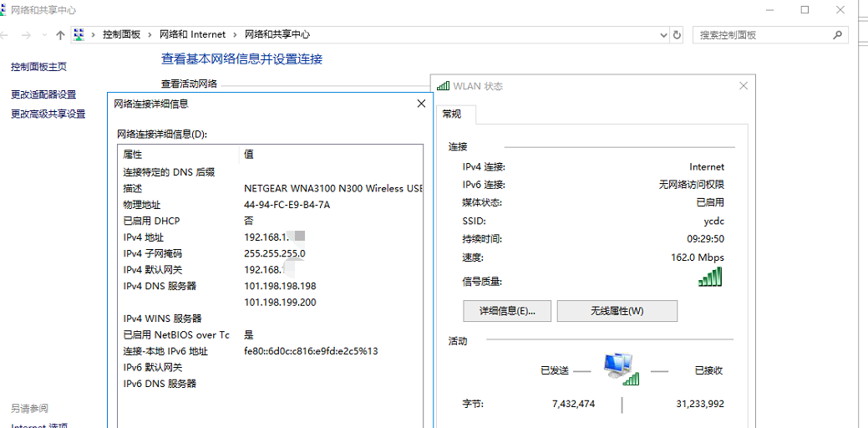
Task: Click the SSID value ycdc
Action: point(713,221)
